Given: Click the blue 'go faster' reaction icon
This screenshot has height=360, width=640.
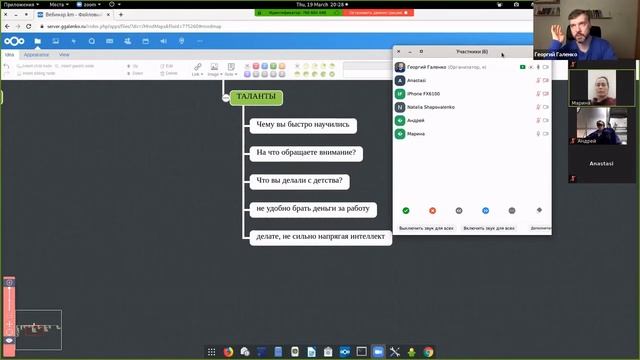Looking at the screenshot, I should click(485, 211).
